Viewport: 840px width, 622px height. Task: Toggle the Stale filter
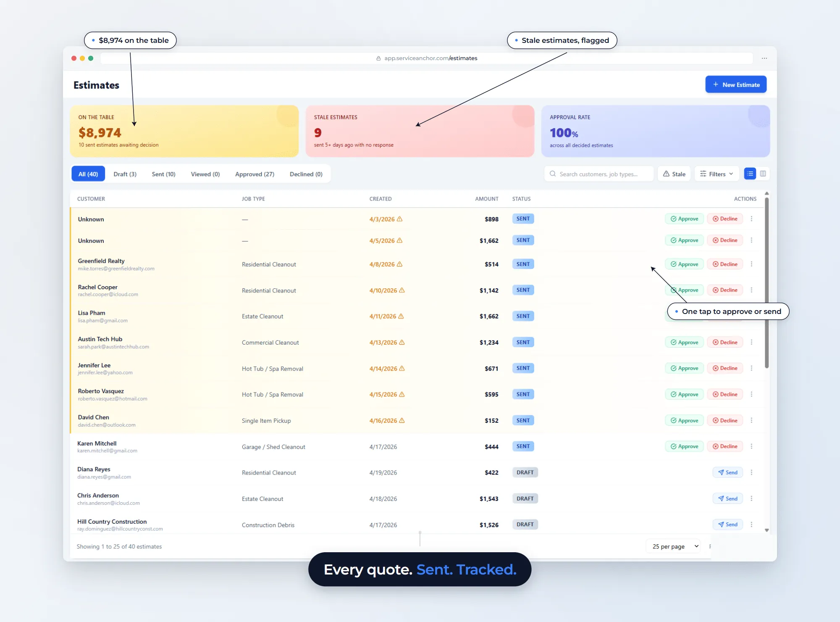tap(674, 174)
